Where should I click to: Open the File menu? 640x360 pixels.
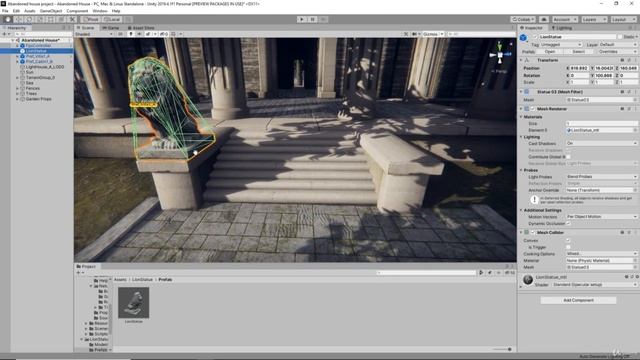tap(5, 11)
